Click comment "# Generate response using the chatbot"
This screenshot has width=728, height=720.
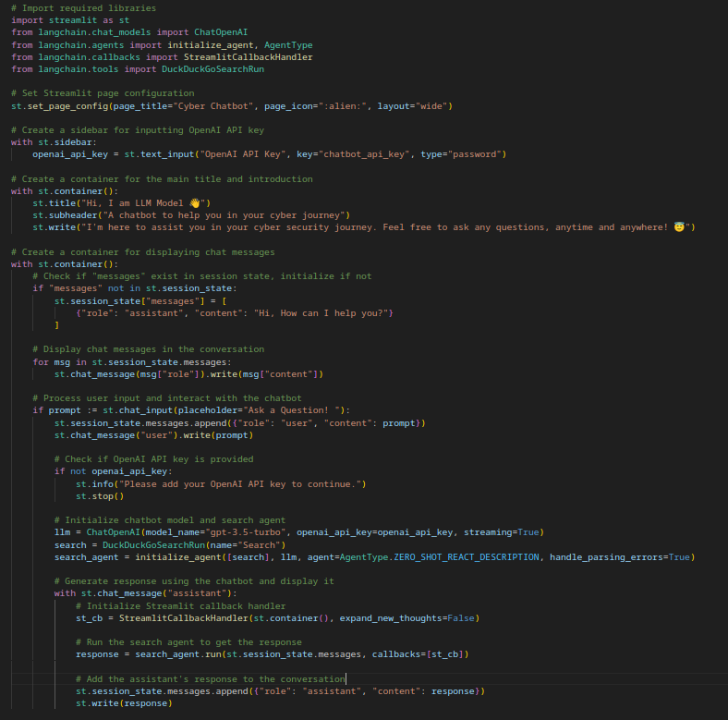point(194,581)
